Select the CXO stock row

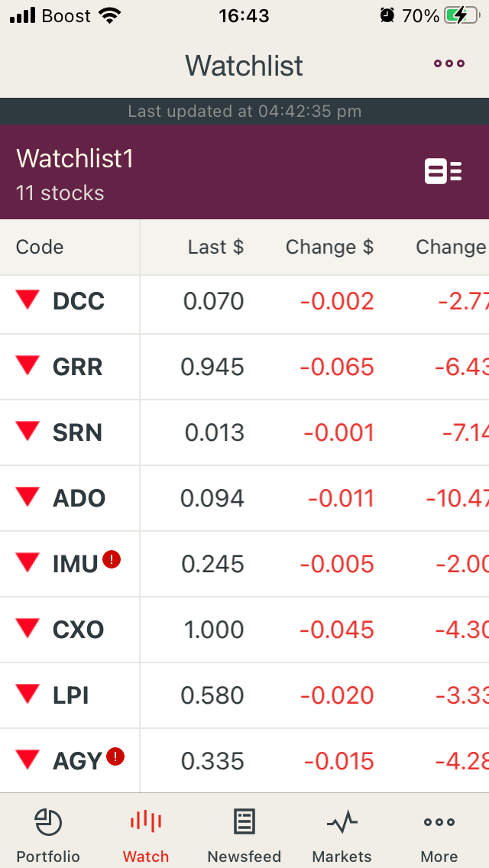[244, 630]
